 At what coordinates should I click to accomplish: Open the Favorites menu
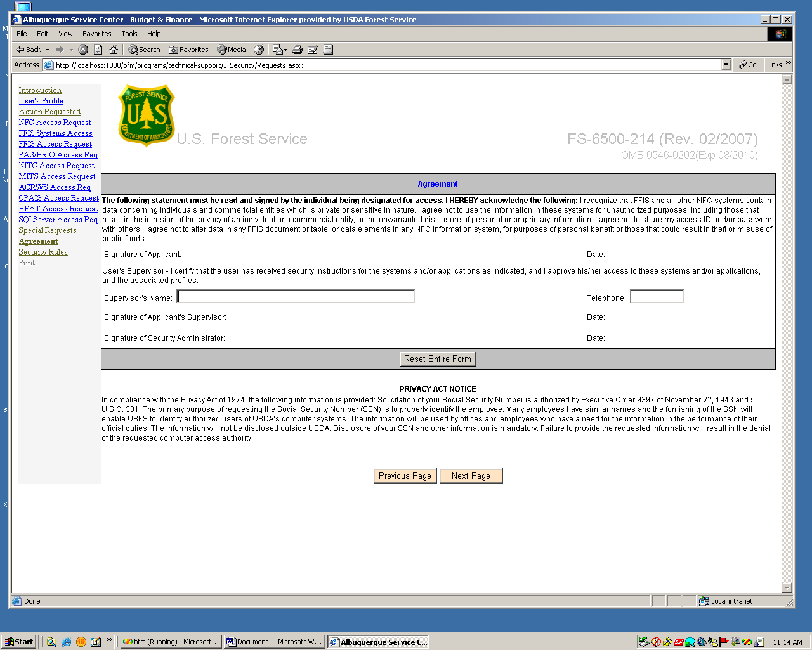click(x=96, y=34)
